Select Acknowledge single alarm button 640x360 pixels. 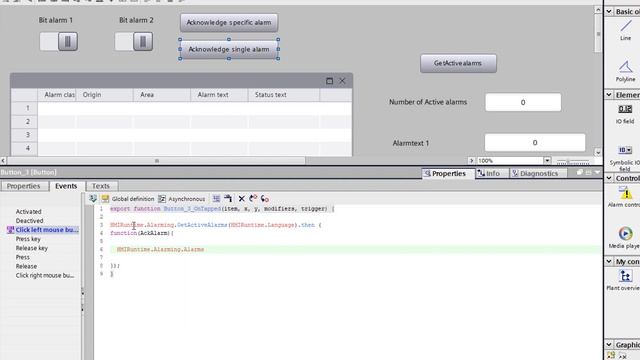tap(229, 49)
